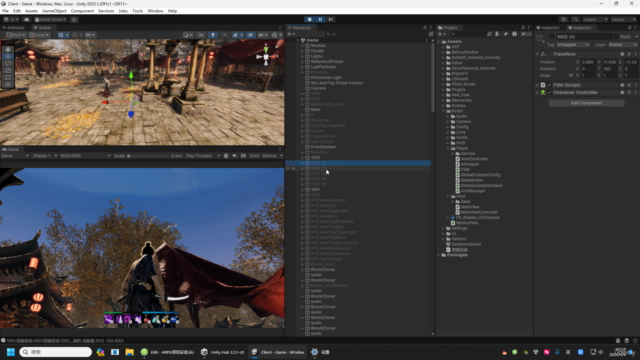Select the View hand tool in Scene

tap(8, 49)
